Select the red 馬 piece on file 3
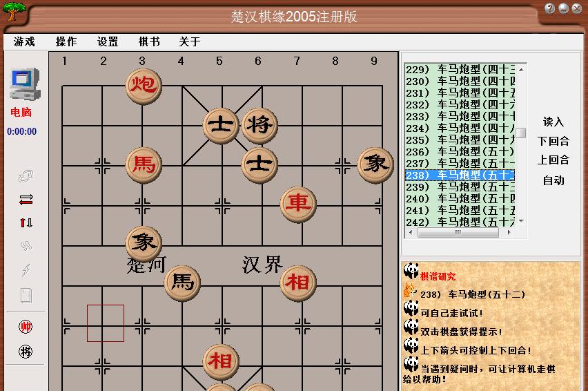The image size is (588, 391). pyautogui.click(x=144, y=165)
